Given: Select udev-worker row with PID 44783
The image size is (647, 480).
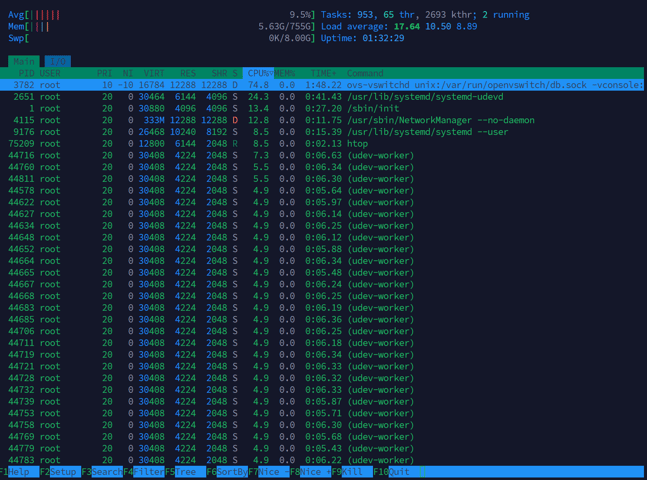Looking at the screenshot, I should 322,460.
